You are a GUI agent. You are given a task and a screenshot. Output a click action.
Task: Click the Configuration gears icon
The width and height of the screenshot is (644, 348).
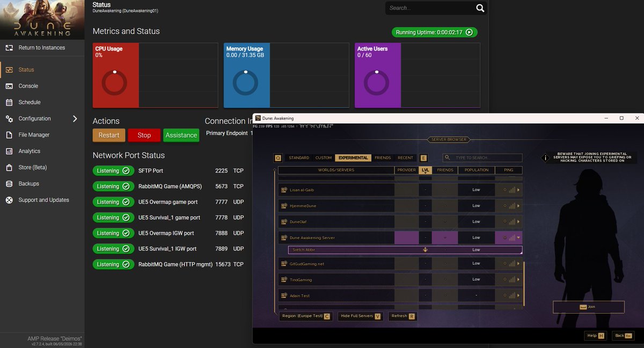click(9, 119)
